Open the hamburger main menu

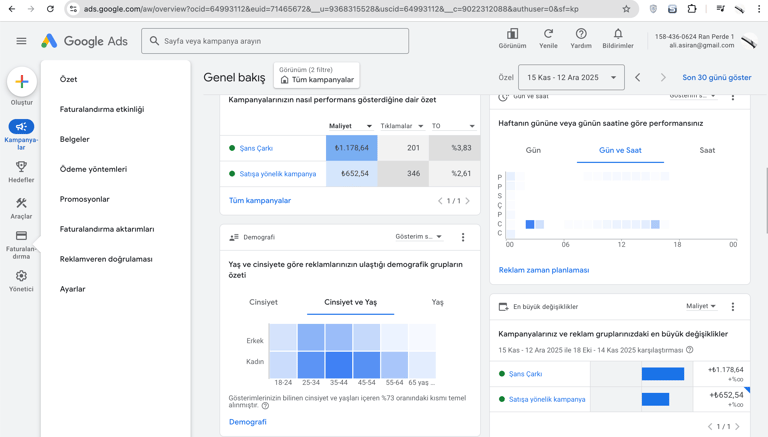pos(21,41)
